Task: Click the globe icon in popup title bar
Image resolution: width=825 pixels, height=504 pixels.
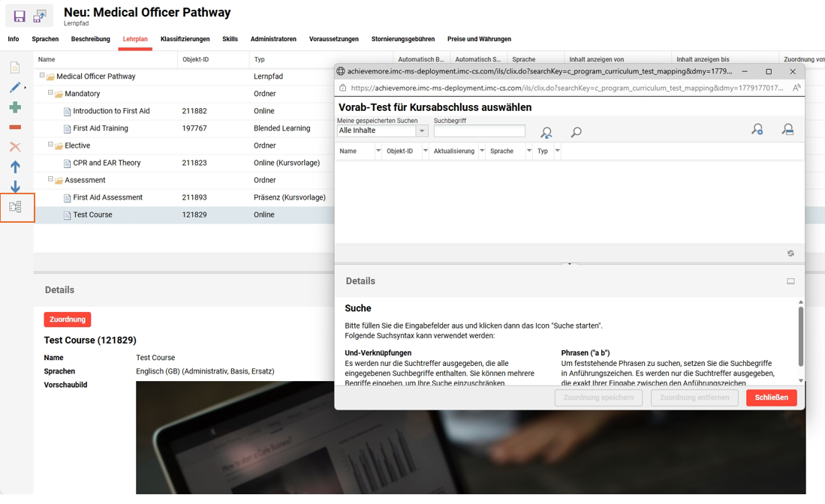Action: [341, 71]
